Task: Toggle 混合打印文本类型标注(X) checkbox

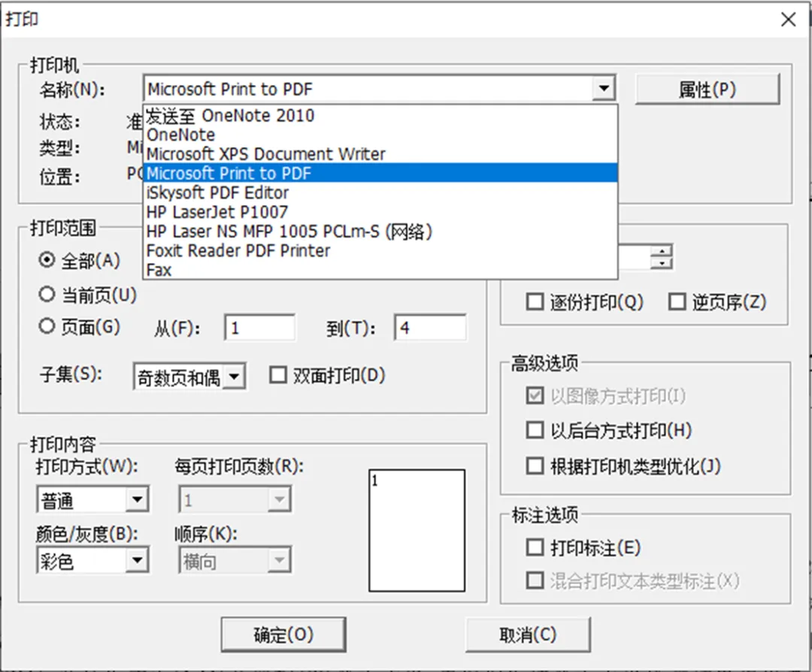Action: pos(633,580)
